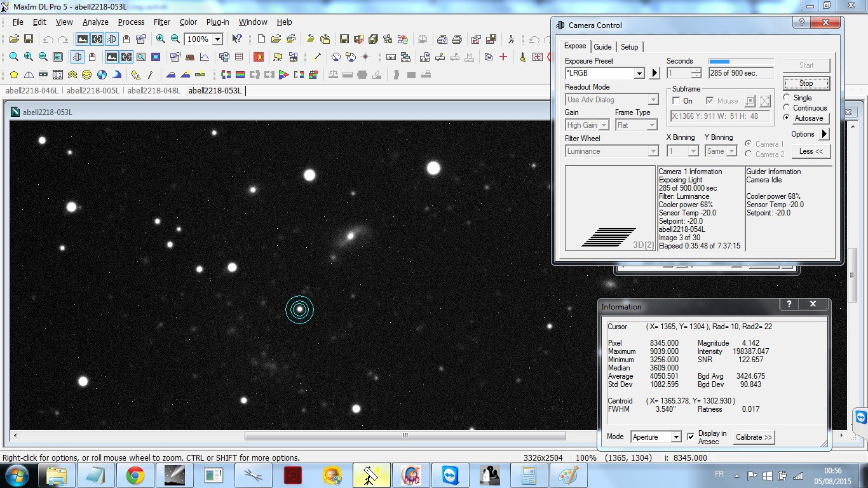Enable the Subframe On checkbox
This screenshot has height=488, width=868.
point(677,101)
